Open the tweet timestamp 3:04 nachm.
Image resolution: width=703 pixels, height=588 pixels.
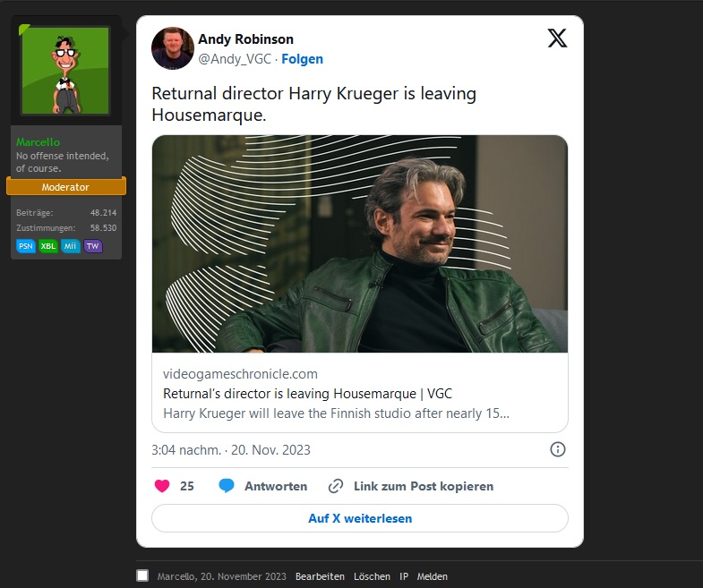pos(231,449)
